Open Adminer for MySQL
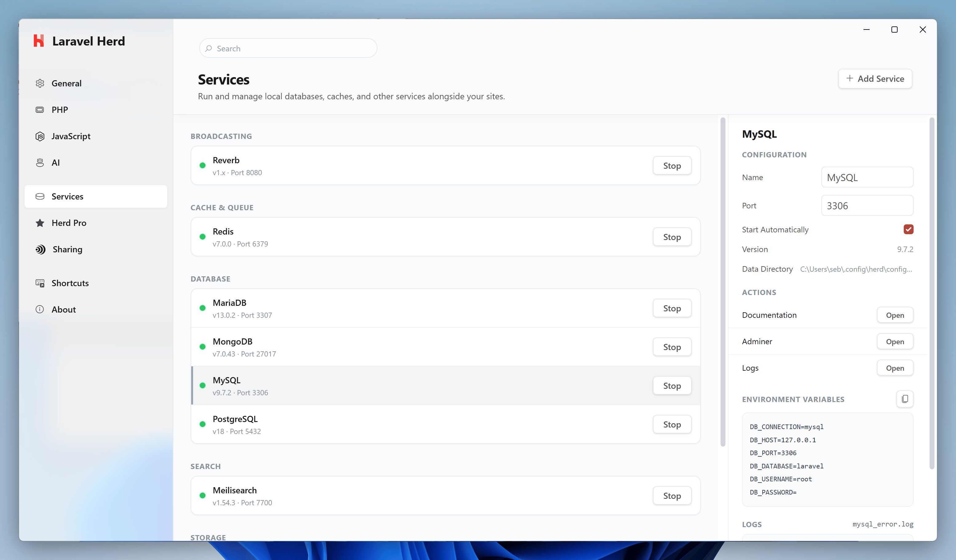 tap(895, 341)
